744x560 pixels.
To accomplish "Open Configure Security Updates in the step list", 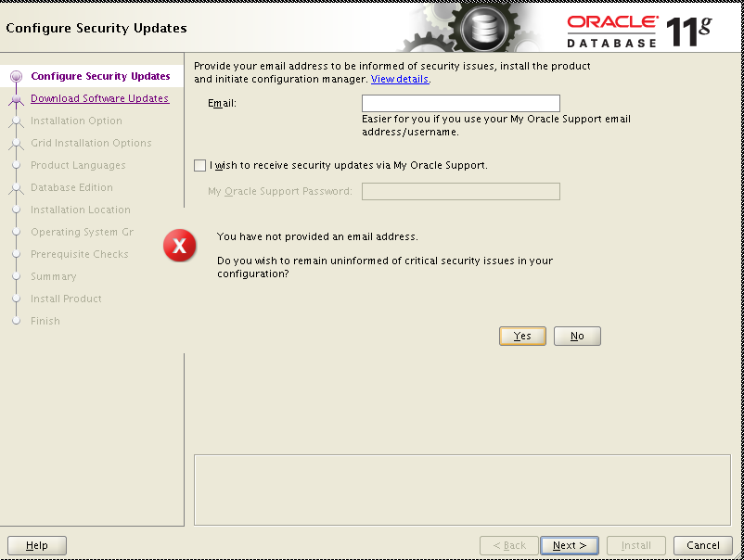I will (99, 76).
